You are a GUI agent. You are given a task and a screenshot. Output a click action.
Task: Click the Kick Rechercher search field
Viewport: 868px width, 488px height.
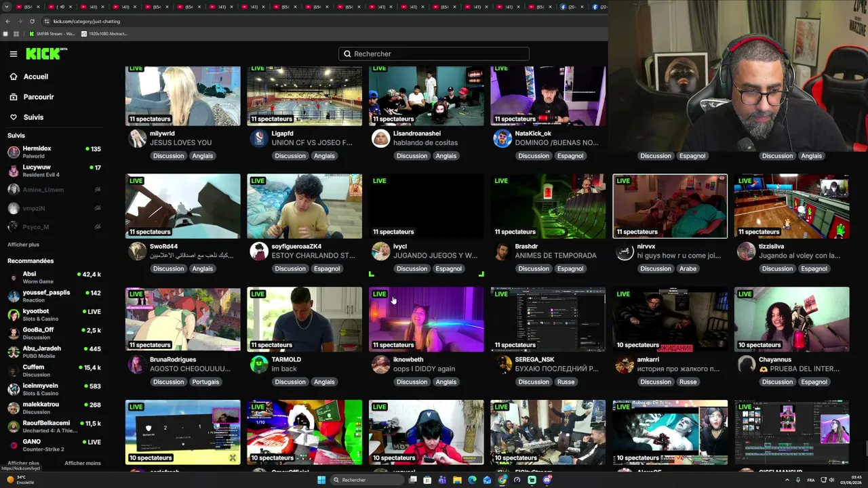tap(434, 54)
